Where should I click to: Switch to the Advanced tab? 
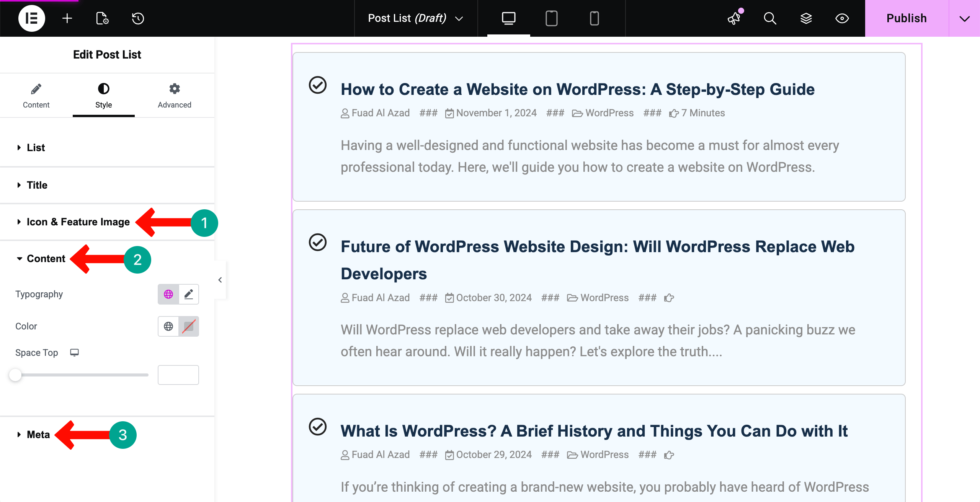(174, 95)
